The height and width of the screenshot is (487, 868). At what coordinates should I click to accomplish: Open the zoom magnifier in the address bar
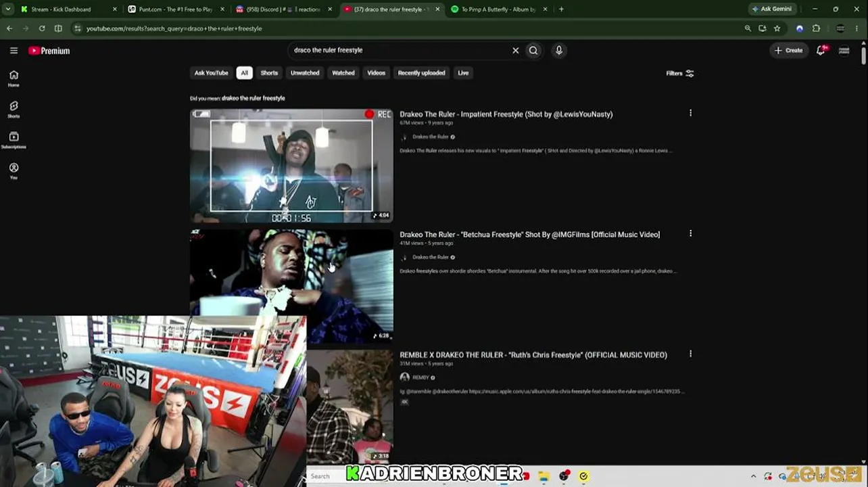748,28
